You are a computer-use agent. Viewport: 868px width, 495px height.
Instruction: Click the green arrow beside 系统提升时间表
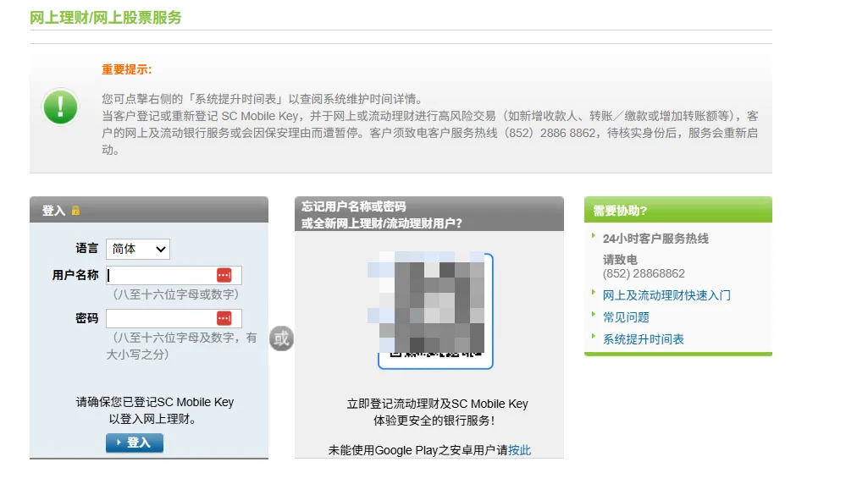click(594, 336)
